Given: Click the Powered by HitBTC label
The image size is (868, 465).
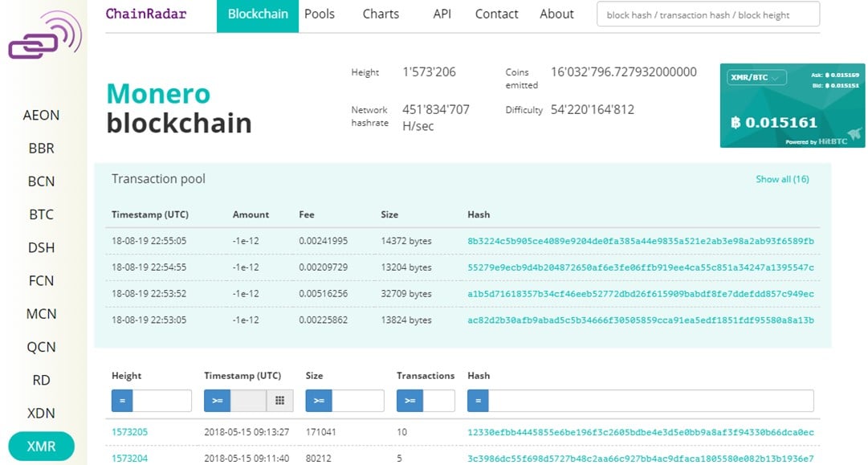Looking at the screenshot, I should (x=816, y=141).
